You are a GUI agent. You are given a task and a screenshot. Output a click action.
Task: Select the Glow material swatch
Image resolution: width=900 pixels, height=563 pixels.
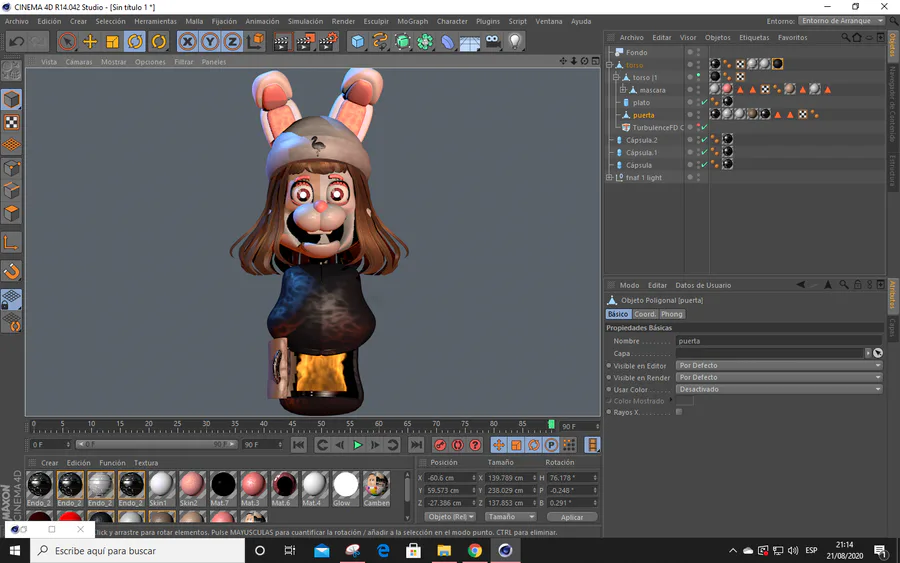(346, 485)
